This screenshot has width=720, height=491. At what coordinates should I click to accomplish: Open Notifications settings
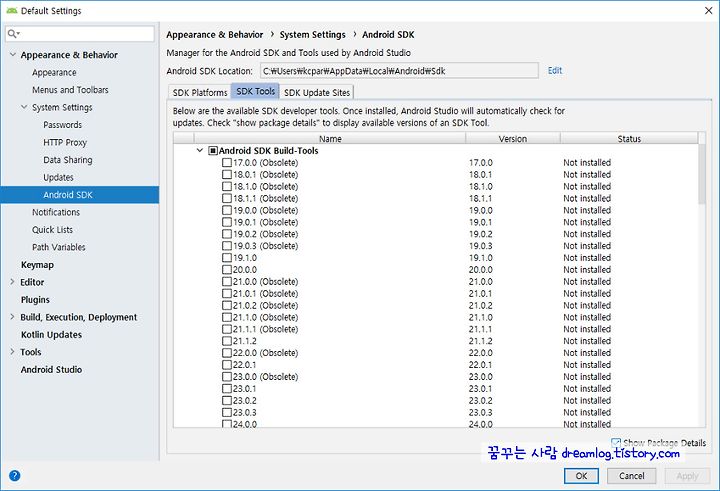point(56,212)
